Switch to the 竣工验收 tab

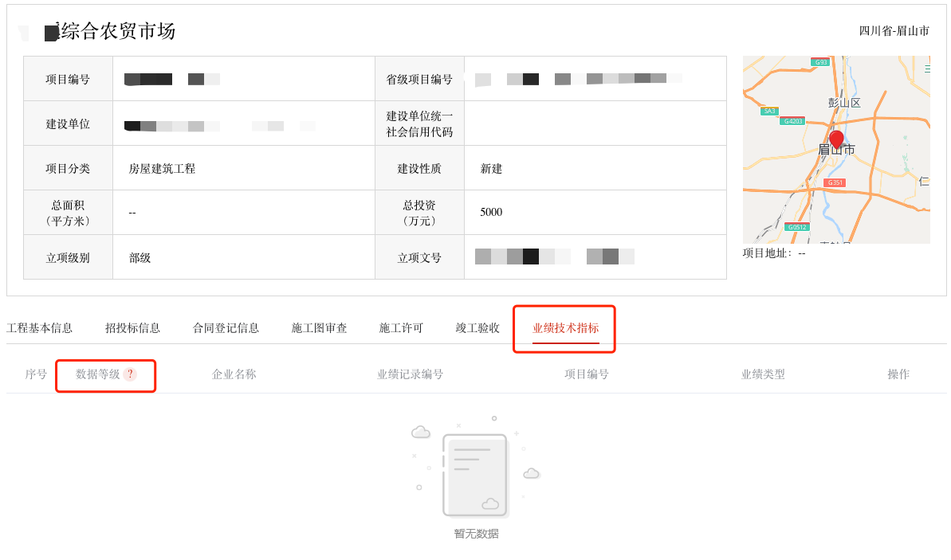point(477,328)
